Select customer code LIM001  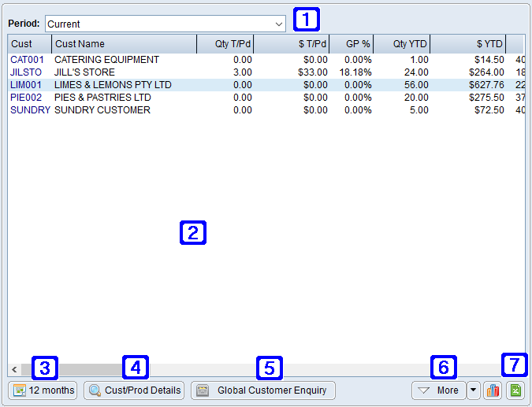tap(26, 85)
